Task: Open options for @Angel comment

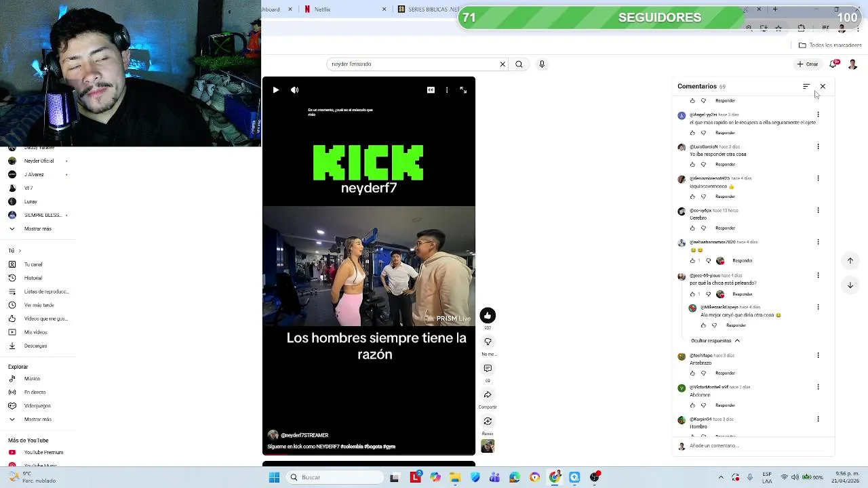Action: coord(818,115)
